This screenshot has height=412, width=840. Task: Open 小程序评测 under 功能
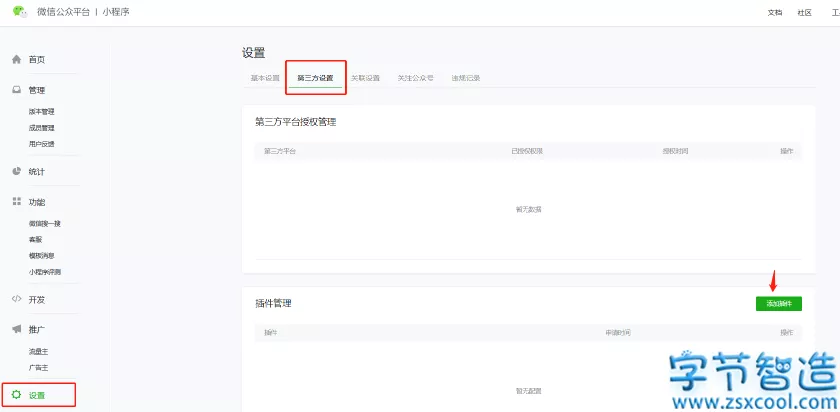coord(45,272)
